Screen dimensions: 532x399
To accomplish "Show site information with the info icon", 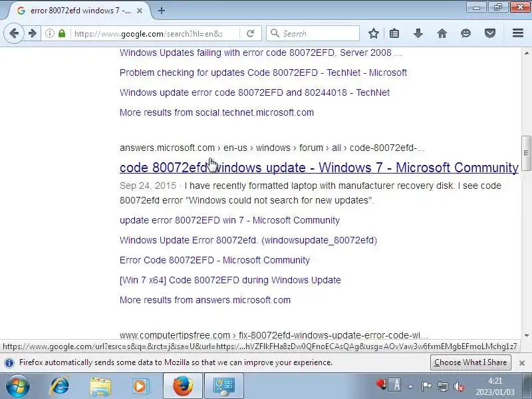I will [50, 33].
